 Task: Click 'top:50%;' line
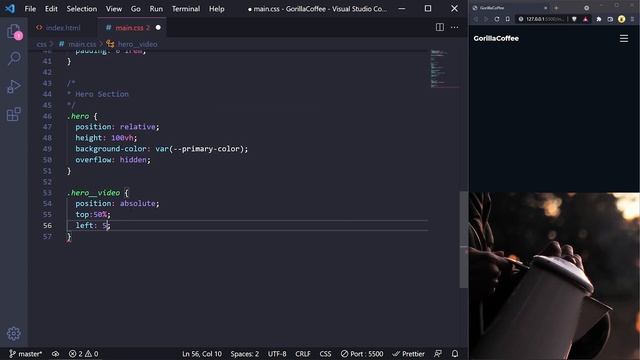tap(93, 214)
